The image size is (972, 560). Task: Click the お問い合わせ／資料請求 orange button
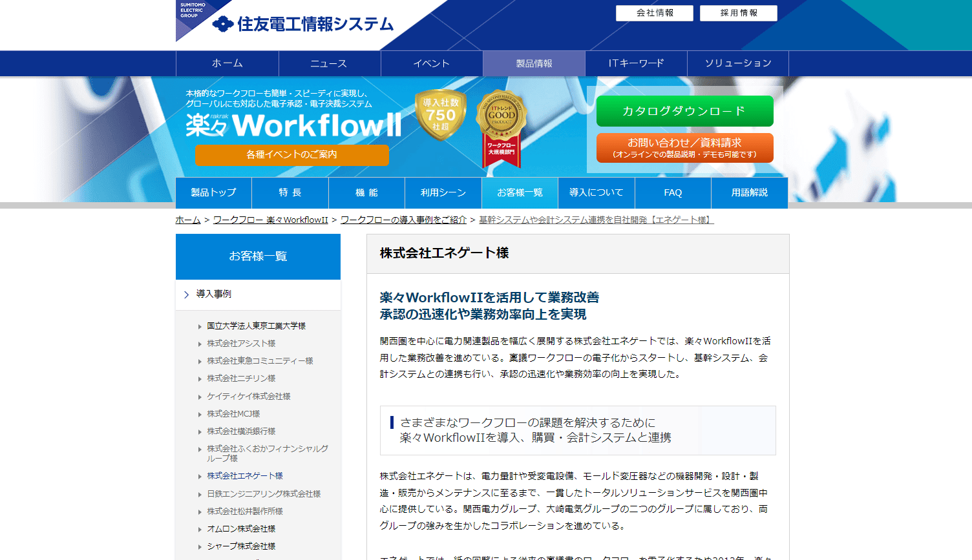click(684, 148)
